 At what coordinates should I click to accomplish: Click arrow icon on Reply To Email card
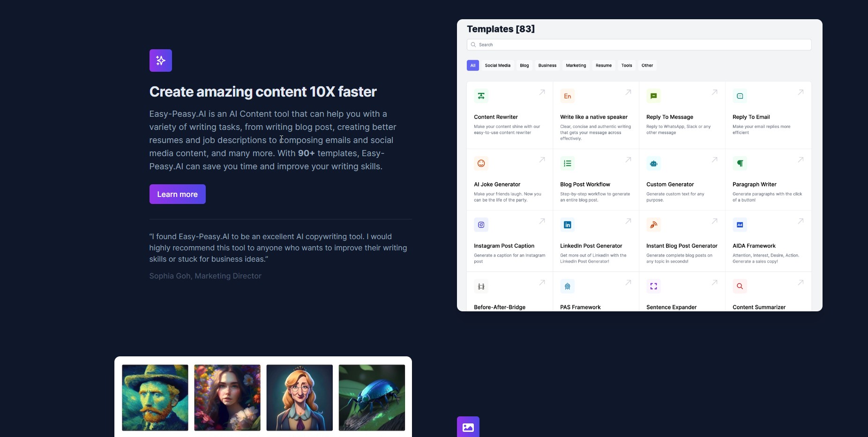click(x=801, y=92)
